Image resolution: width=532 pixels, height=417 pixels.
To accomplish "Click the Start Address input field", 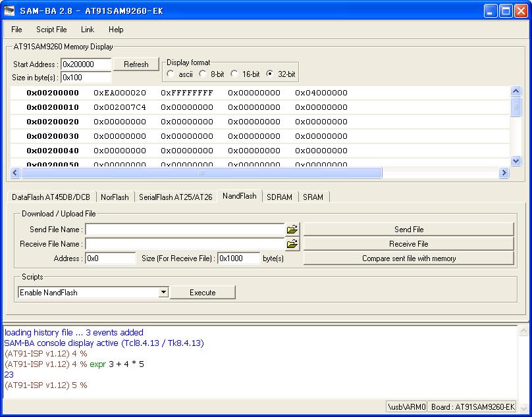I will pos(86,64).
